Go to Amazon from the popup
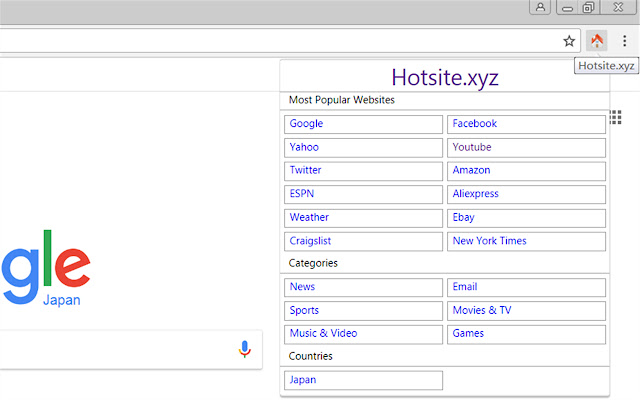 coord(526,171)
